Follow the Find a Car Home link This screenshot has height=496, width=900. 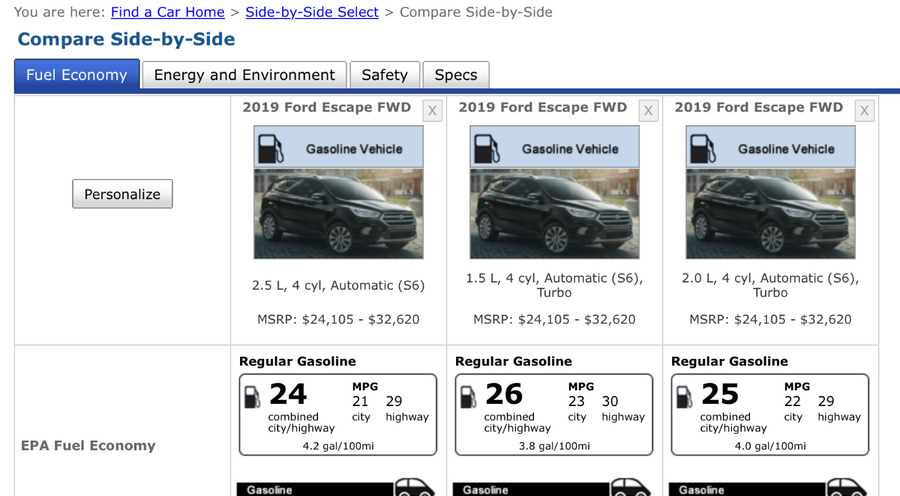(168, 12)
